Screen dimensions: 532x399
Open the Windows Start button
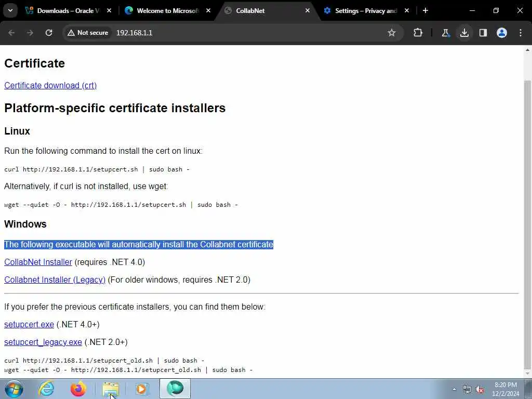(13, 389)
